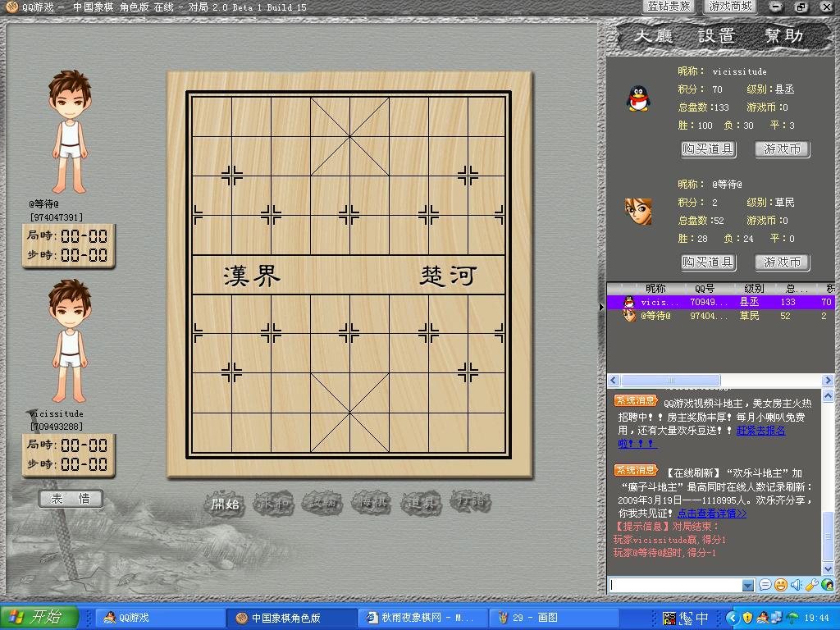Sort player list by QQ号 column header

[x=705, y=288]
